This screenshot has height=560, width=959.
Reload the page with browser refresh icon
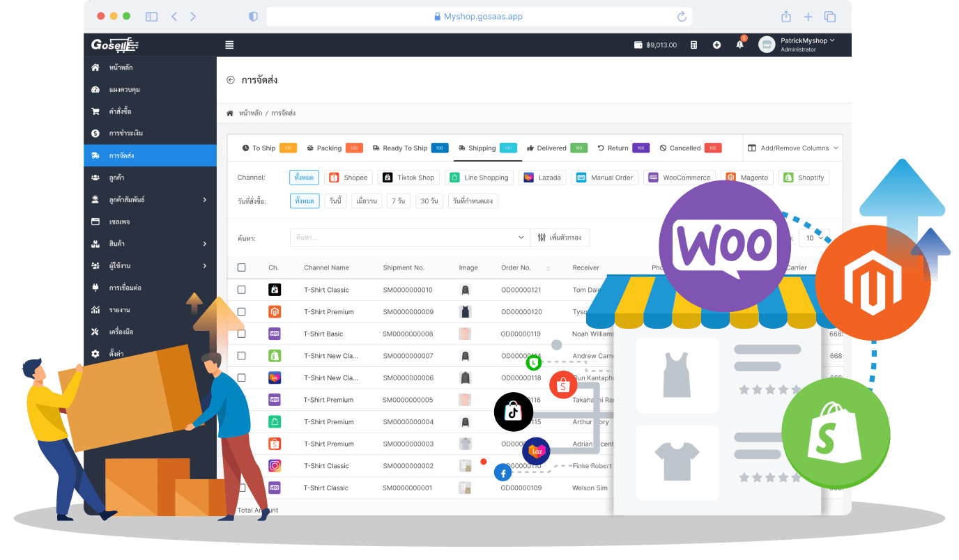pyautogui.click(x=682, y=17)
